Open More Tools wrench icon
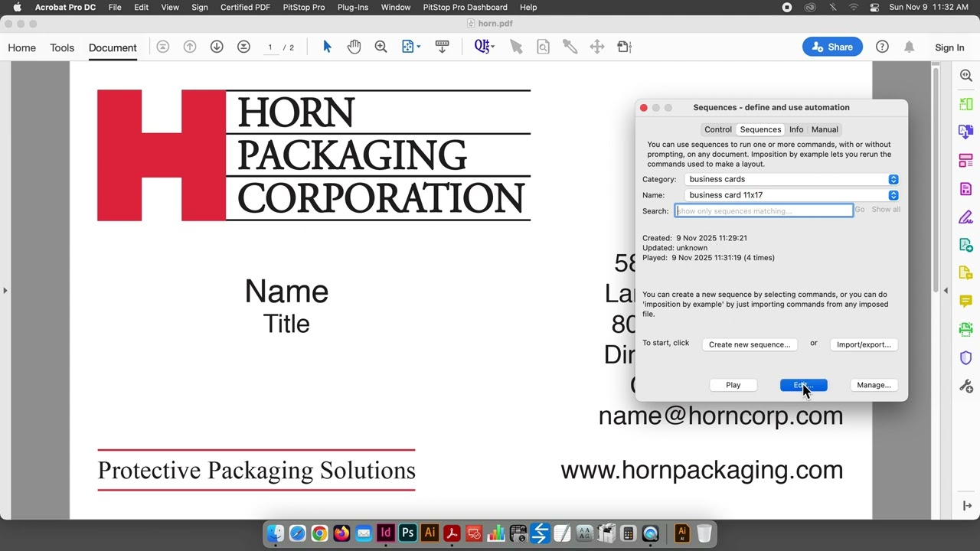Screen dimensions: 980x551 (x=966, y=386)
